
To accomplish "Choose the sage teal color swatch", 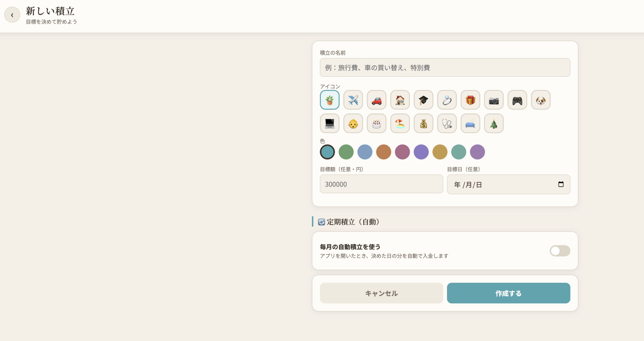I will pos(459,152).
